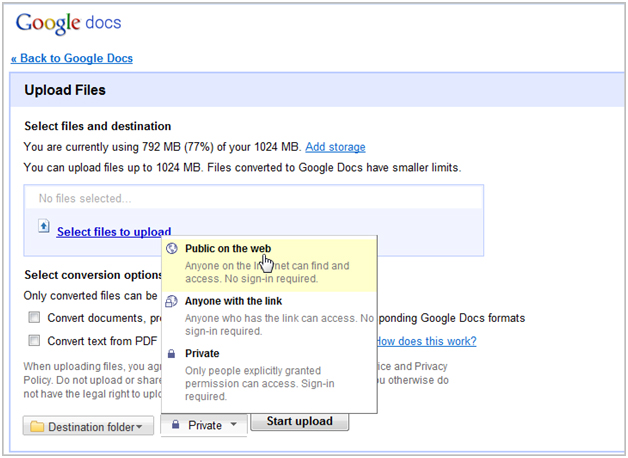
Task: Click the Select files and destination heading
Action: (98, 126)
